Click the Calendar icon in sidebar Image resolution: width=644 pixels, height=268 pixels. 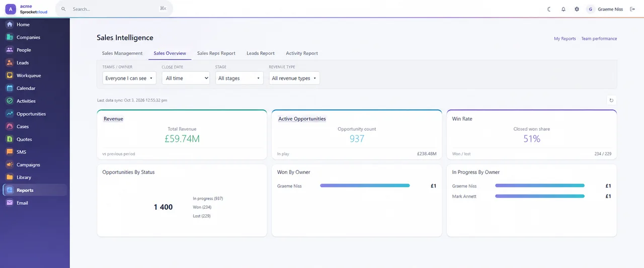(x=10, y=88)
